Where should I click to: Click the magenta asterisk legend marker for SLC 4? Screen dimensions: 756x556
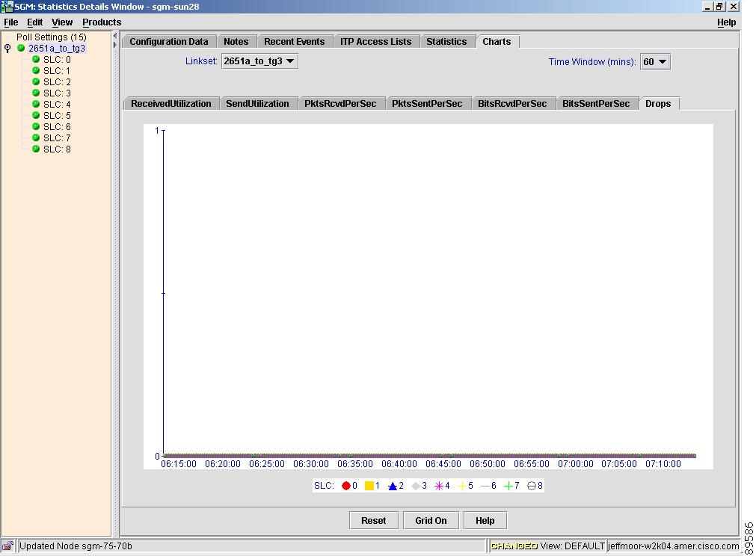[x=439, y=486]
